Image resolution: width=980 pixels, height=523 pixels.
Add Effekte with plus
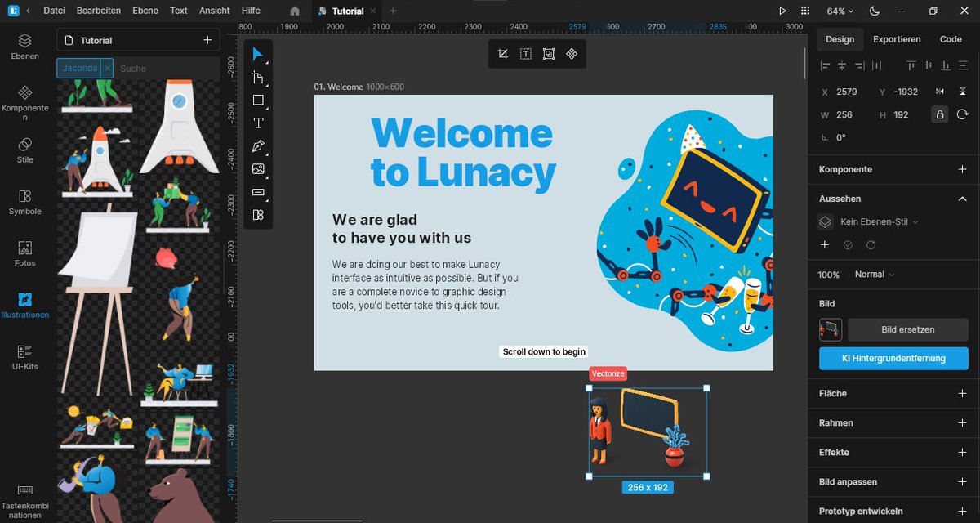tap(962, 452)
